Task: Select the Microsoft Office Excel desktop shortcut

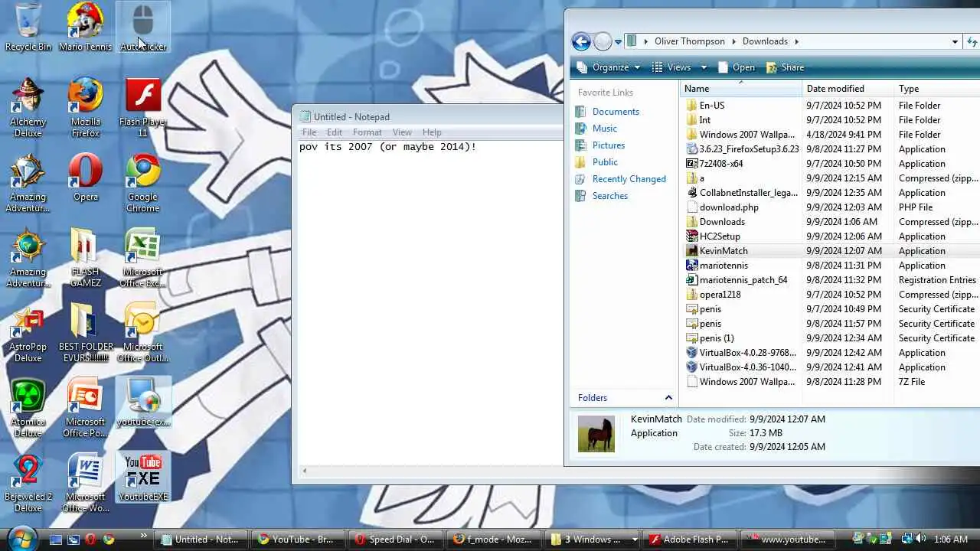Action: point(143,257)
